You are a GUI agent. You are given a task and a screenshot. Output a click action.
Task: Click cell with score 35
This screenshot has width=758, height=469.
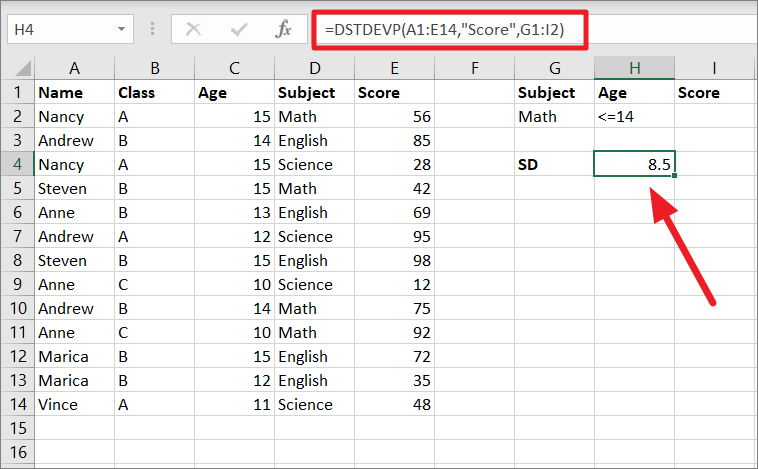click(394, 381)
